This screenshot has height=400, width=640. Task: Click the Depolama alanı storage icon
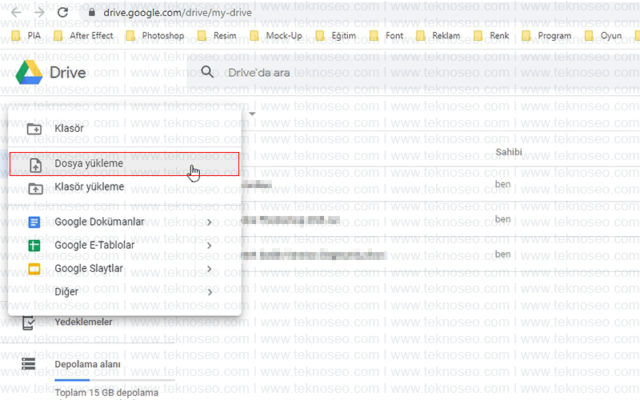coord(29,364)
